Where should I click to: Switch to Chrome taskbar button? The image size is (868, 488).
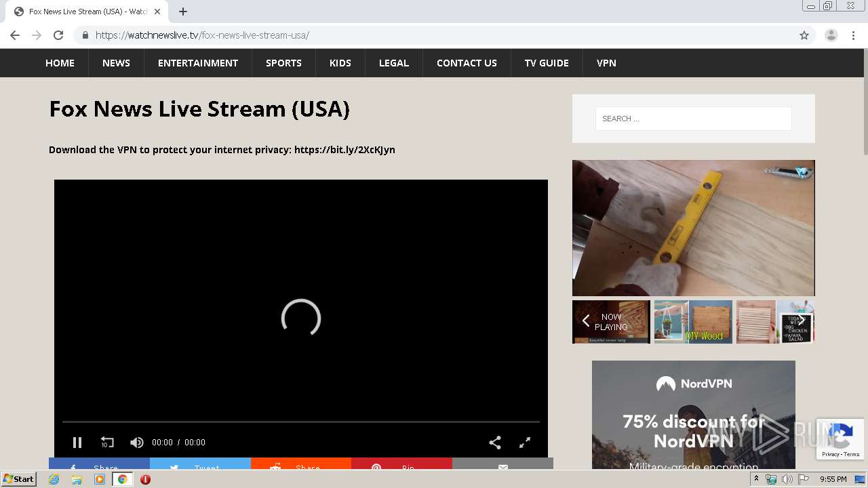pyautogui.click(x=122, y=479)
